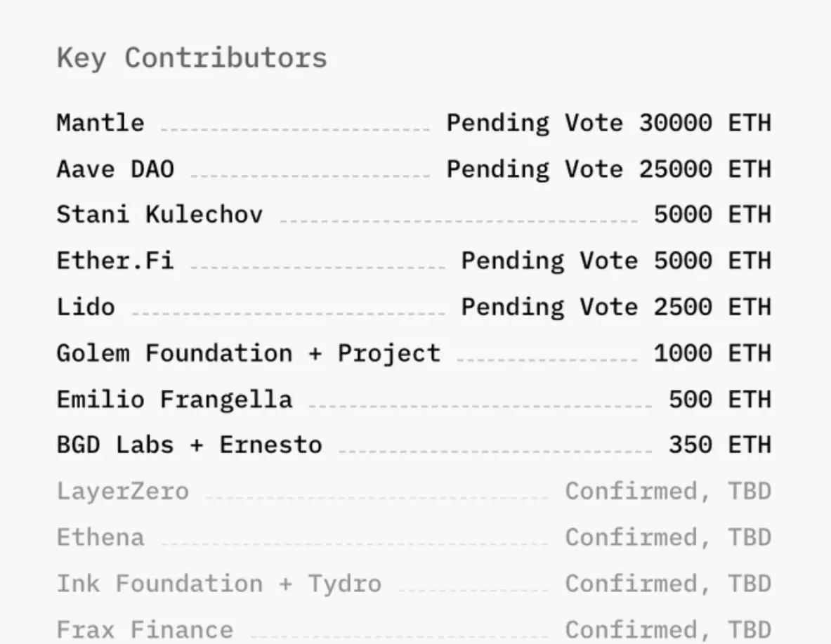Select the Lido contributor name
Image resolution: width=831 pixels, height=644 pixels.
(86, 307)
